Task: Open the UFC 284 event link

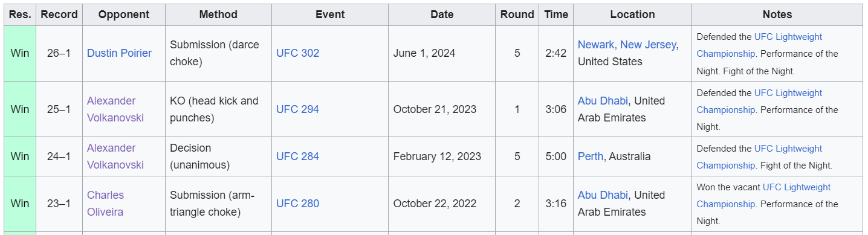Action: [297, 156]
